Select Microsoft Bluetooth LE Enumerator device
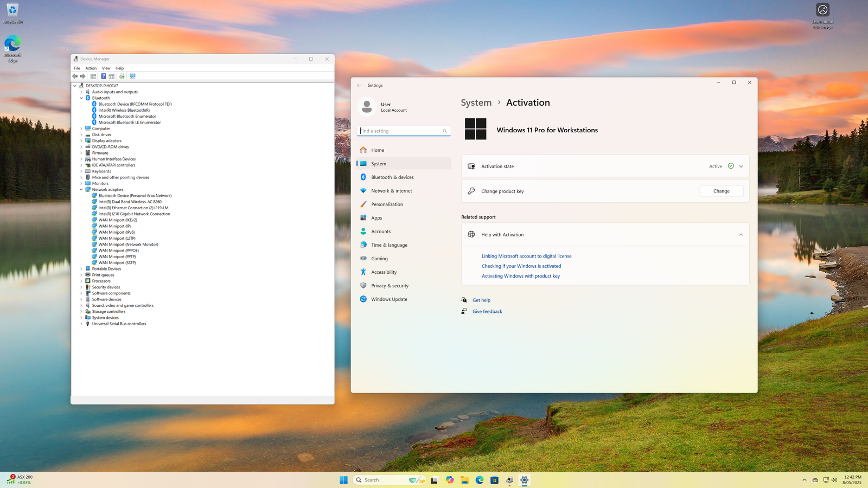 pyautogui.click(x=130, y=123)
